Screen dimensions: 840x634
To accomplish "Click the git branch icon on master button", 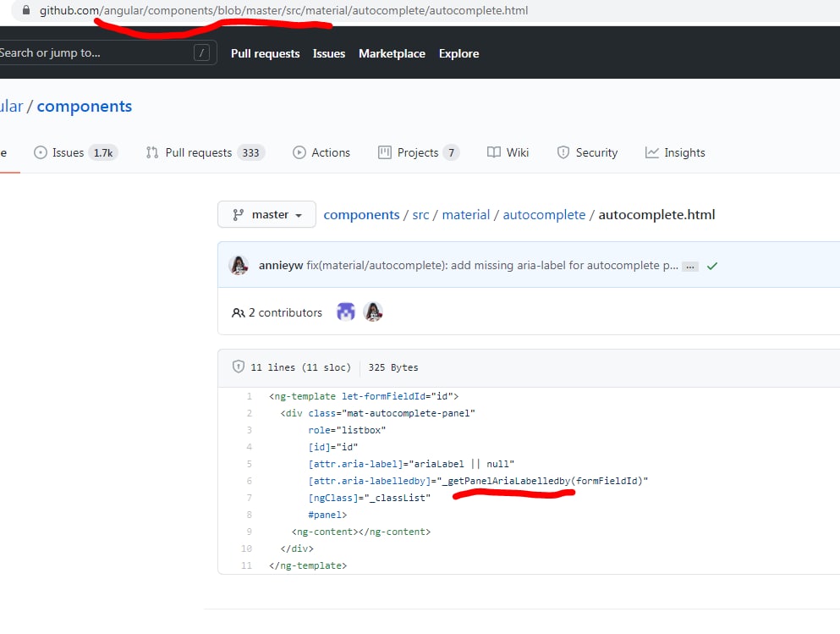I will point(239,215).
